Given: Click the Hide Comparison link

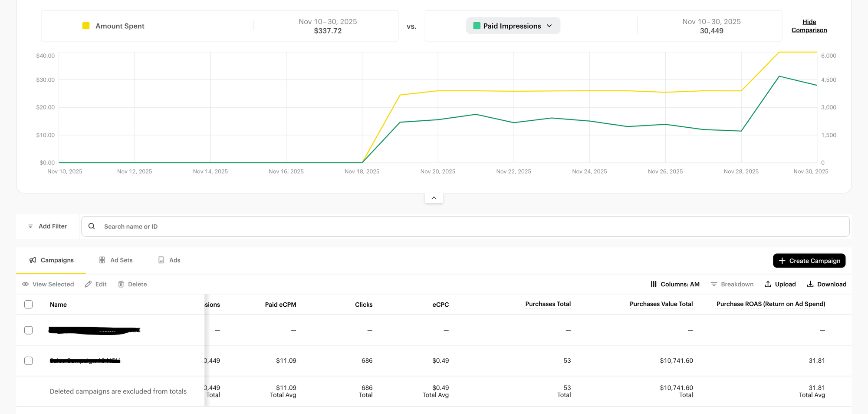Looking at the screenshot, I should coord(809,26).
